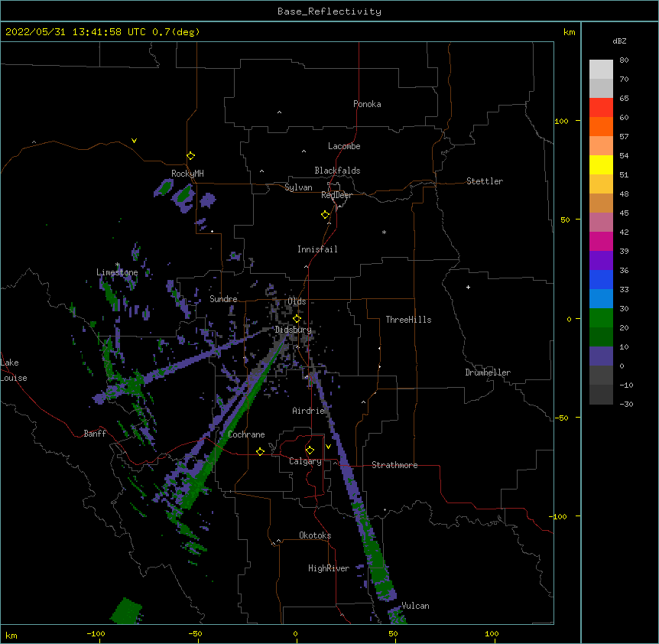659x644 pixels.
Task: Click the yellow marker south of Cochrane
Action: tap(260, 451)
